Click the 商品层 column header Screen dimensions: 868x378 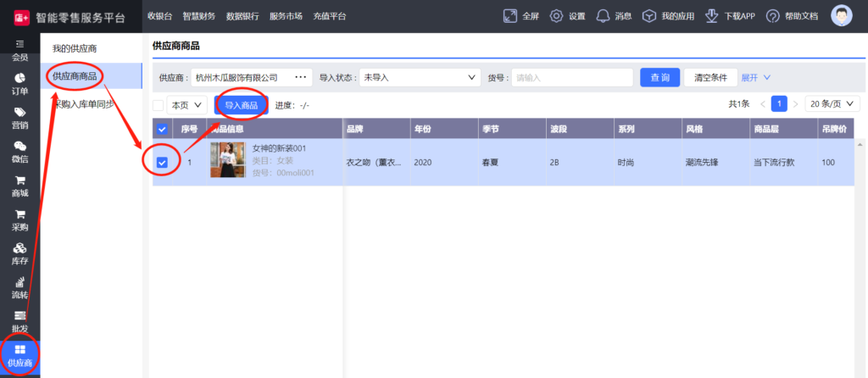(x=783, y=129)
